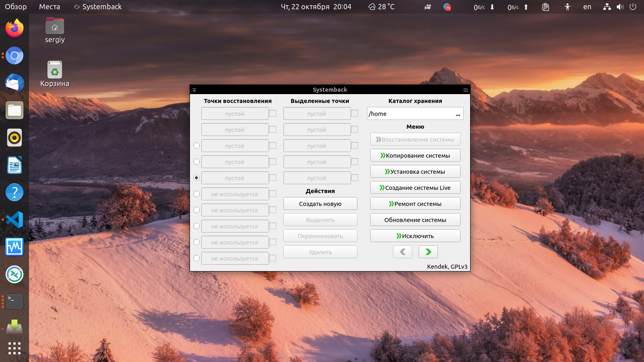Open storage directory browse ellipsis button

458,114
